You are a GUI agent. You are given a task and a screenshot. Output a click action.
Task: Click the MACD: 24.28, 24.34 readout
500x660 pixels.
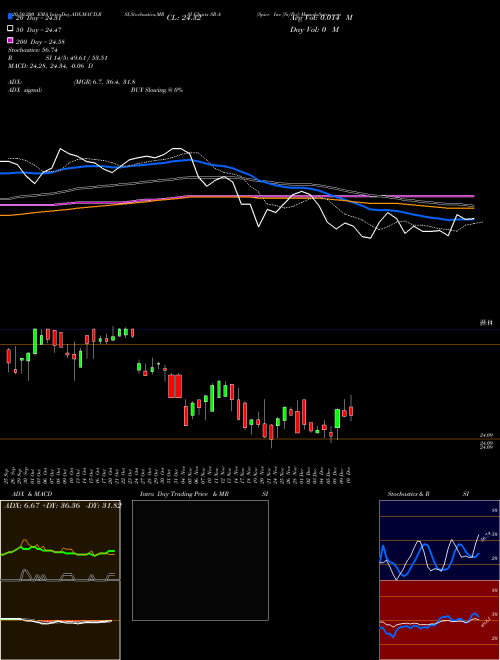point(51,66)
